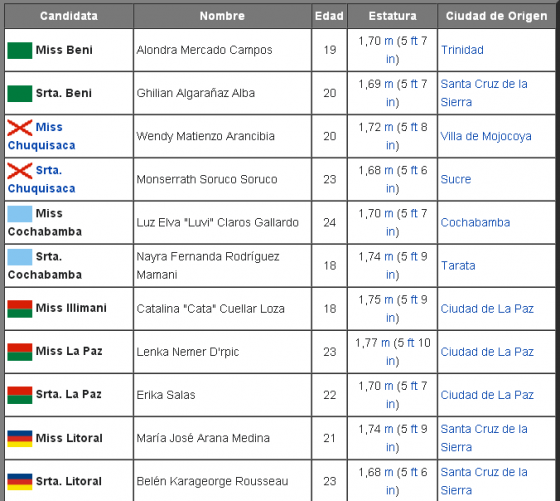Click the Estatura column header

392,16
